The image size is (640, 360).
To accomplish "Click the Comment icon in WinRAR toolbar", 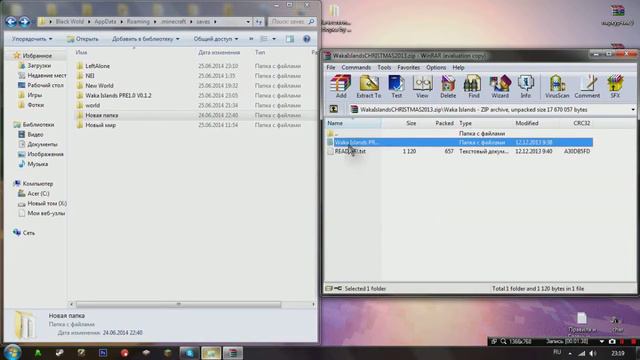I will click(587, 87).
